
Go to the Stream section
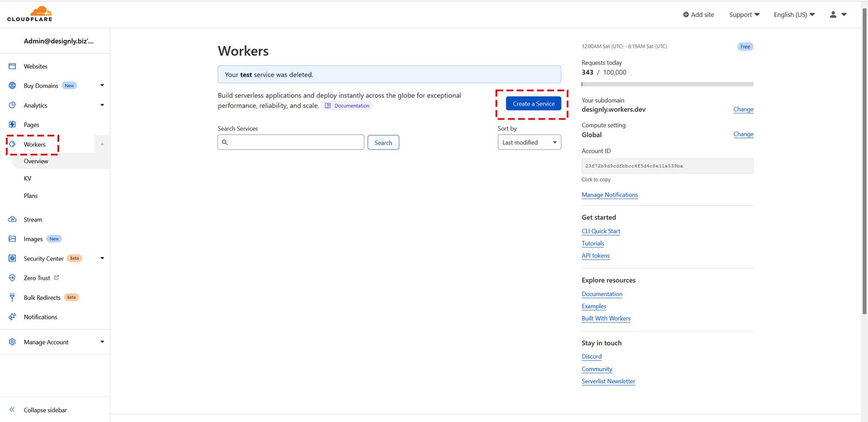(33, 219)
